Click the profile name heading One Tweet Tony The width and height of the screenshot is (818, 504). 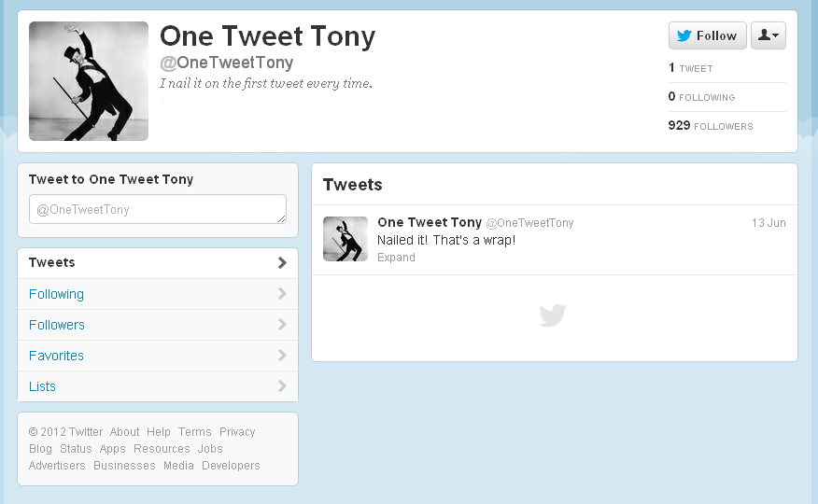268,36
